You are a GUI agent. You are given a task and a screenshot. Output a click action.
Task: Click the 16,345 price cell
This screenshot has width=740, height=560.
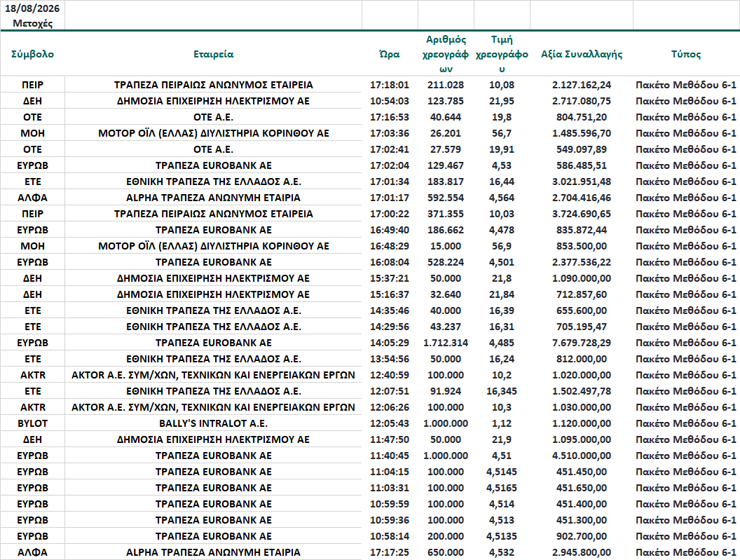[502, 391]
